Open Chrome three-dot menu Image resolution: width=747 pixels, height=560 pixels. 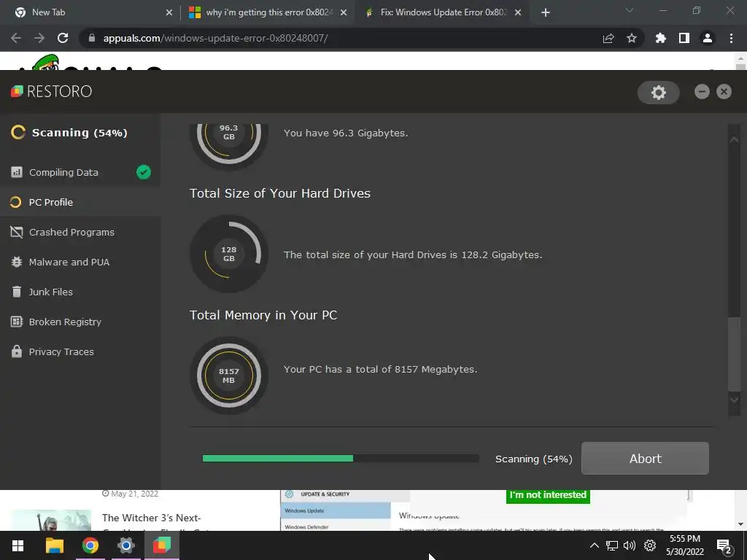[x=731, y=38]
